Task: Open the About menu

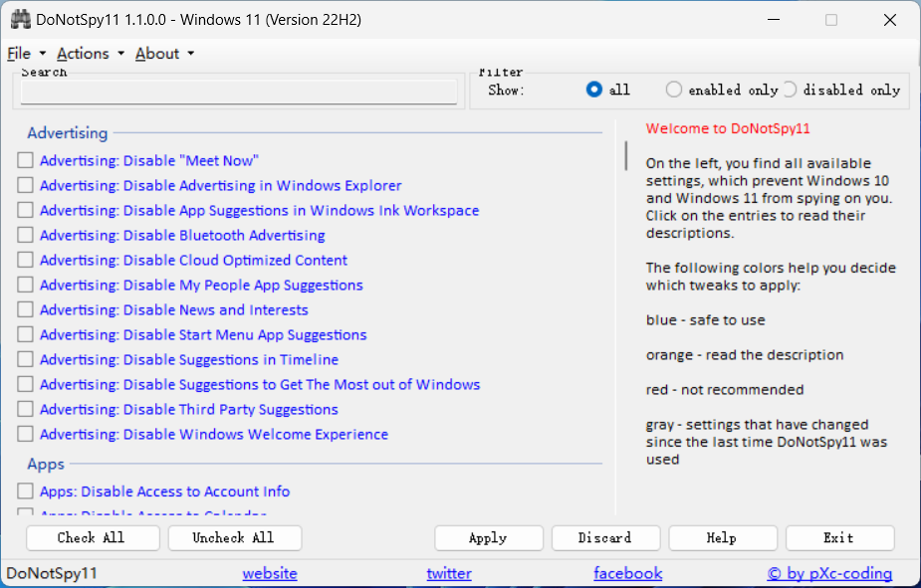Action: tap(157, 54)
